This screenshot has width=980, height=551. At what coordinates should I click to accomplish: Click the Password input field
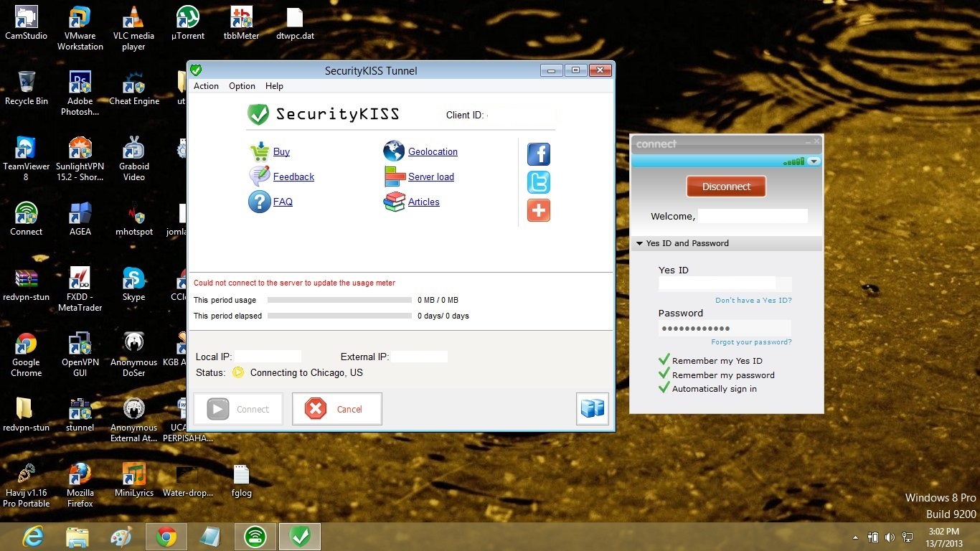click(x=725, y=328)
